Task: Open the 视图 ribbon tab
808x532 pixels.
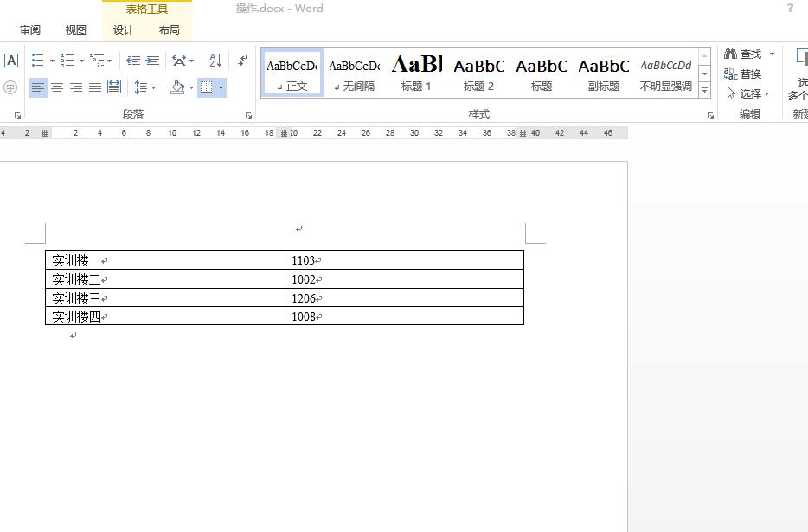Action: (x=75, y=29)
